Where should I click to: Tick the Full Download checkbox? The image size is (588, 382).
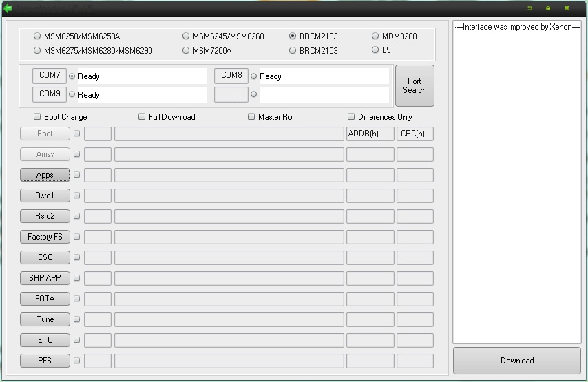coord(143,117)
